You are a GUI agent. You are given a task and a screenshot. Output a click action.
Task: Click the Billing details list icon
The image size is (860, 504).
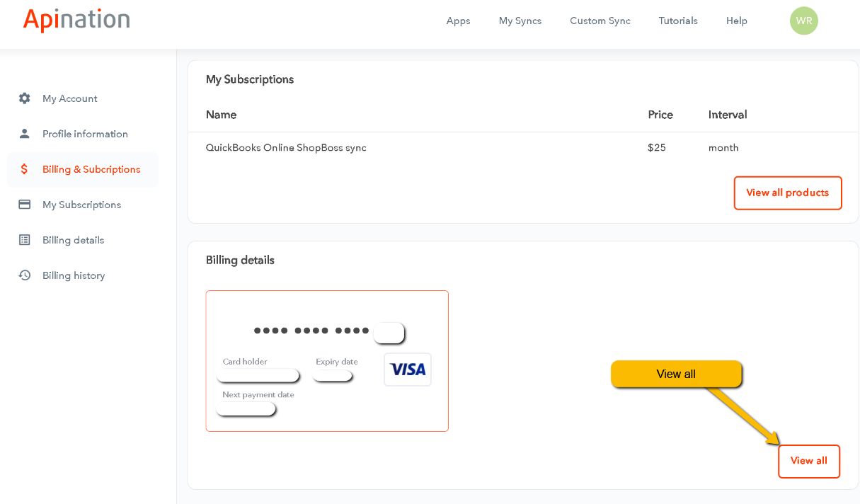[x=25, y=240]
